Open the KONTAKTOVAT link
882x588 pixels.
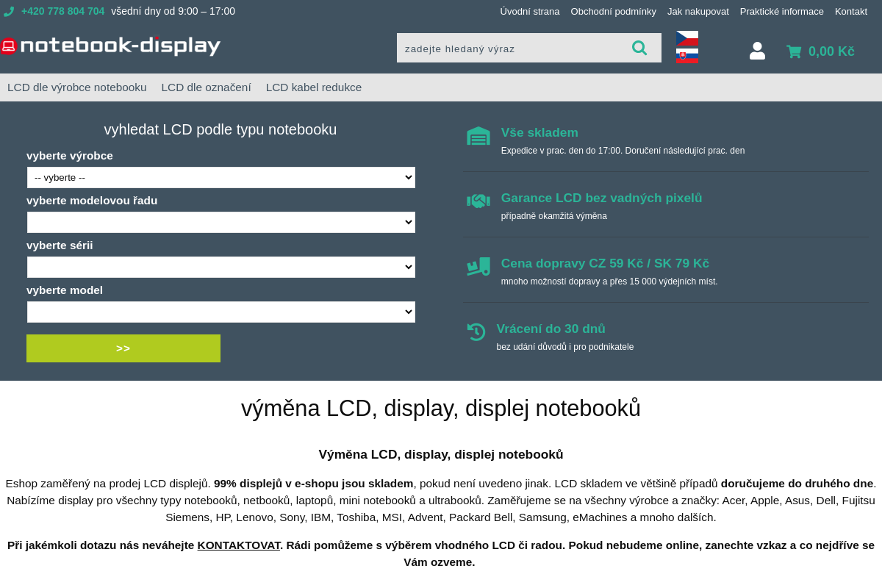(x=239, y=545)
